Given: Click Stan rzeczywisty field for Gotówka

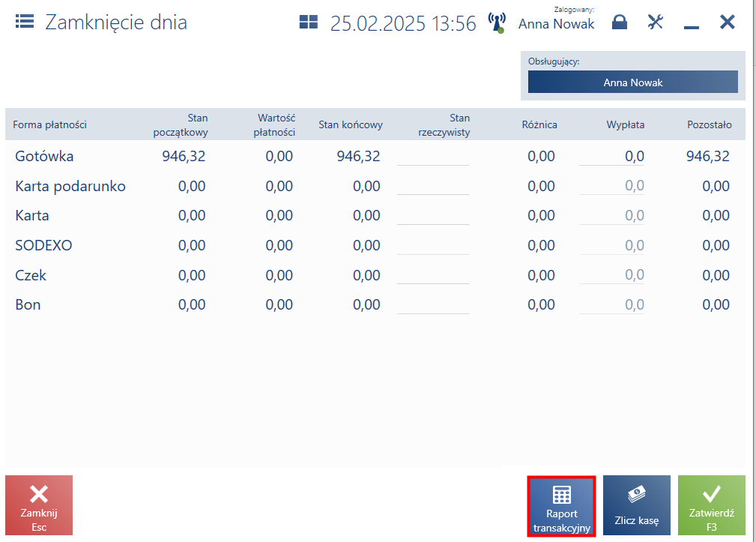Looking at the screenshot, I should (x=433, y=156).
